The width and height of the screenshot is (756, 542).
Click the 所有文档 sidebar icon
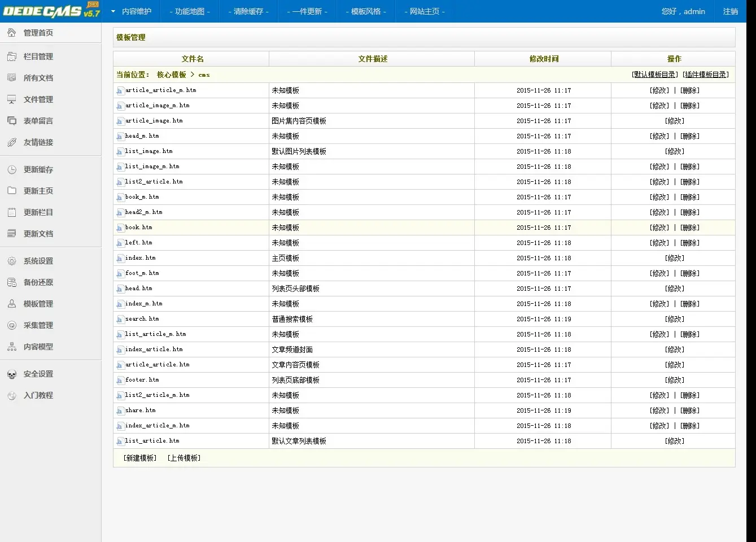point(12,78)
